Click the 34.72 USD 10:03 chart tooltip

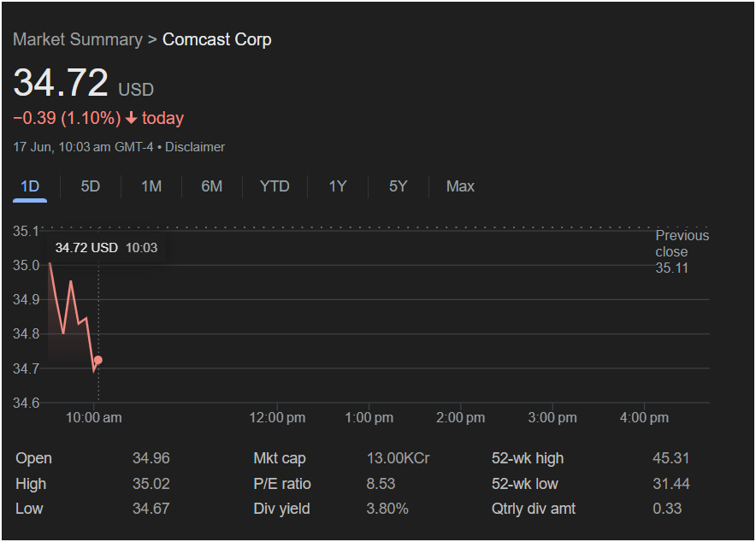pyautogui.click(x=106, y=248)
